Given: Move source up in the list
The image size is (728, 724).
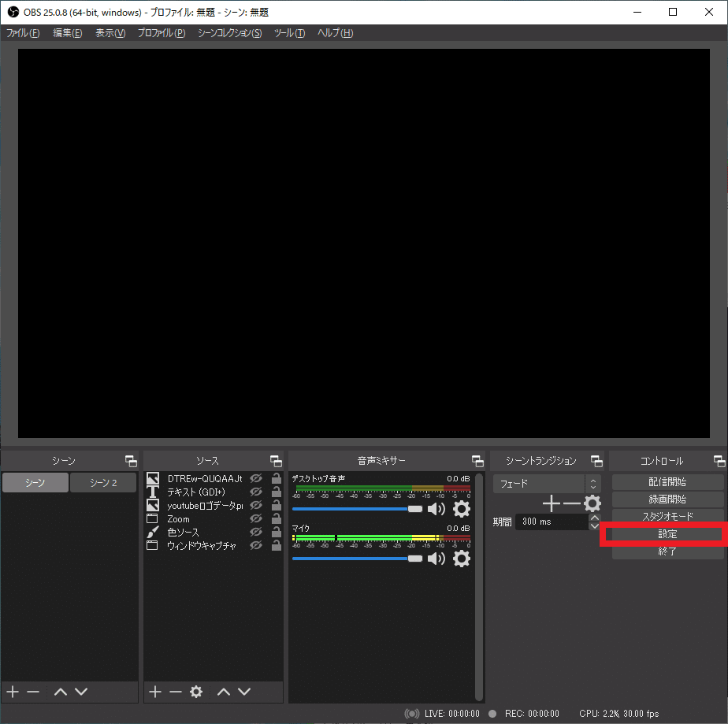Looking at the screenshot, I should tap(224, 692).
